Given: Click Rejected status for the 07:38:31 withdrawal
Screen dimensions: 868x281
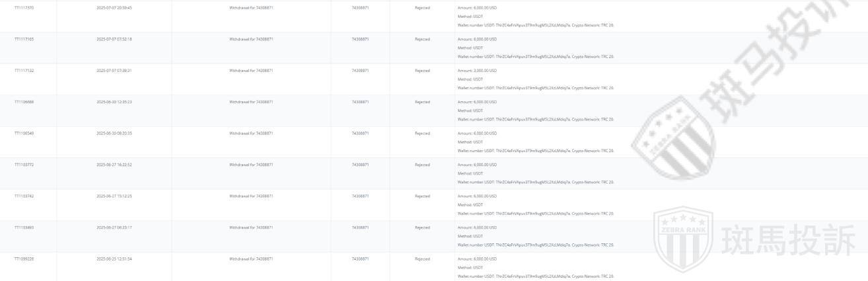Looking at the screenshot, I should pos(422,70).
